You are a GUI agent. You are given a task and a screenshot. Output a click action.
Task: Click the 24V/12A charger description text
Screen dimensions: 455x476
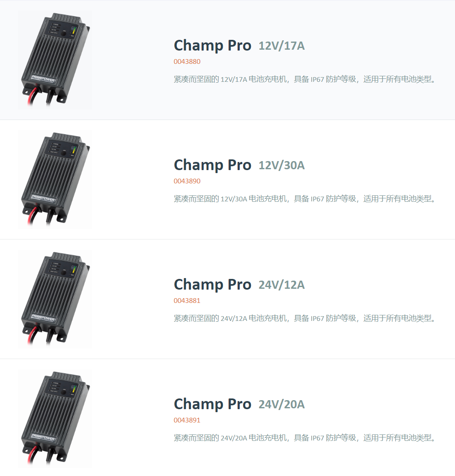click(305, 318)
